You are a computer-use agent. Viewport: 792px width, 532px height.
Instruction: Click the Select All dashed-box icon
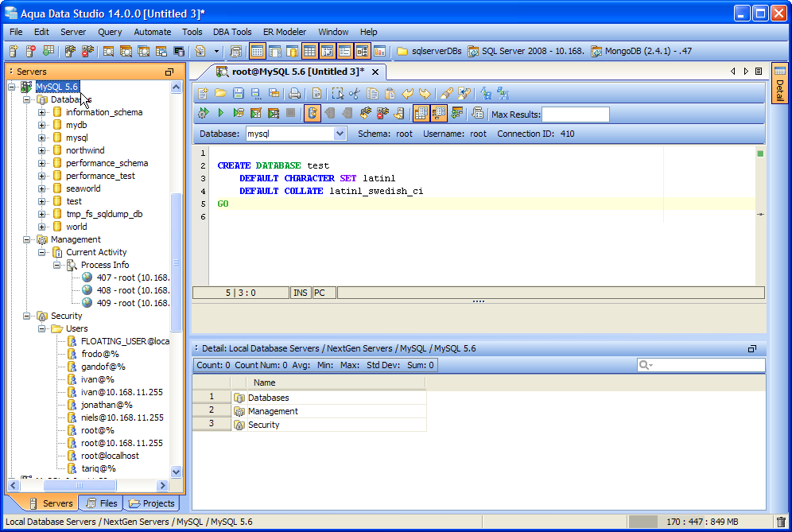click(x=337, y=94)
